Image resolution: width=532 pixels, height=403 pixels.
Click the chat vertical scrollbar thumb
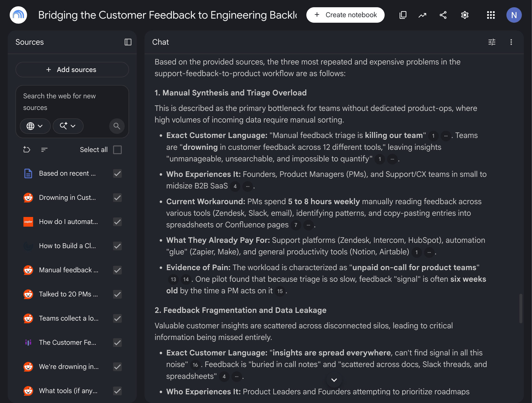coord(521,309)
